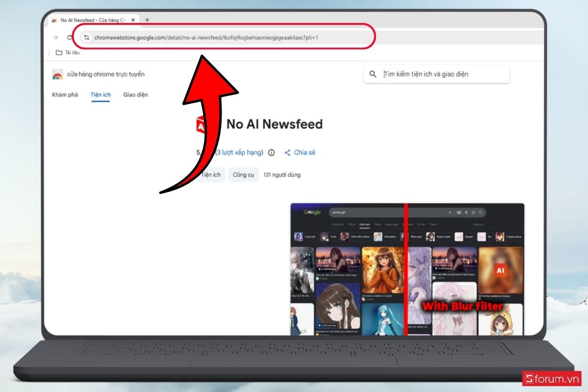
Task: Click the Chia sẻ share button
Action: pos(300,152)
